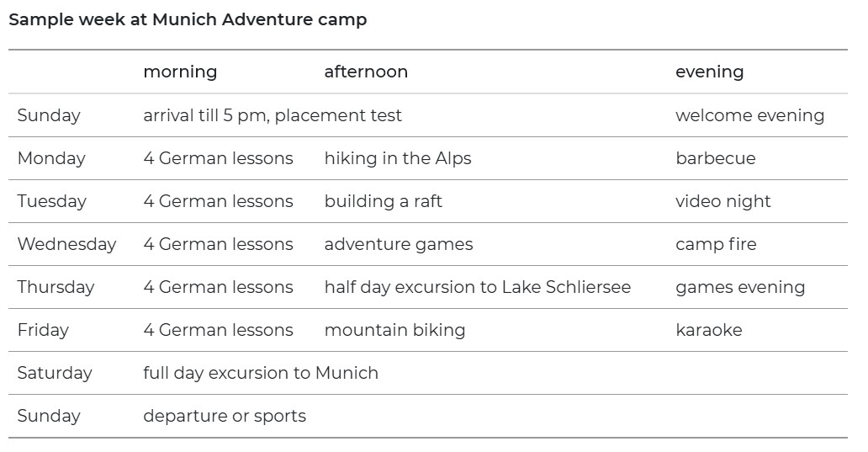The width and height of the screenshot is (868, 452).
Task: Click the "afternoon" column header
Action: coord(366,72)
